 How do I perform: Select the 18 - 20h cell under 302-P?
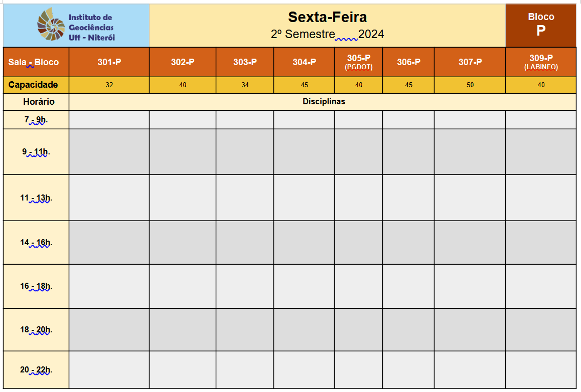[x=182, y=329]
